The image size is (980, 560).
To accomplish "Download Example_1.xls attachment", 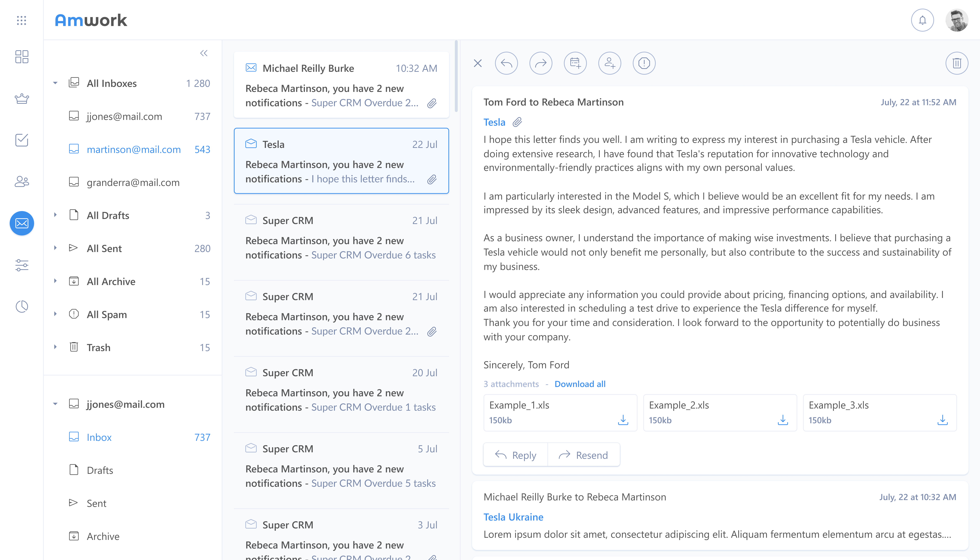I will pos(623,420).
